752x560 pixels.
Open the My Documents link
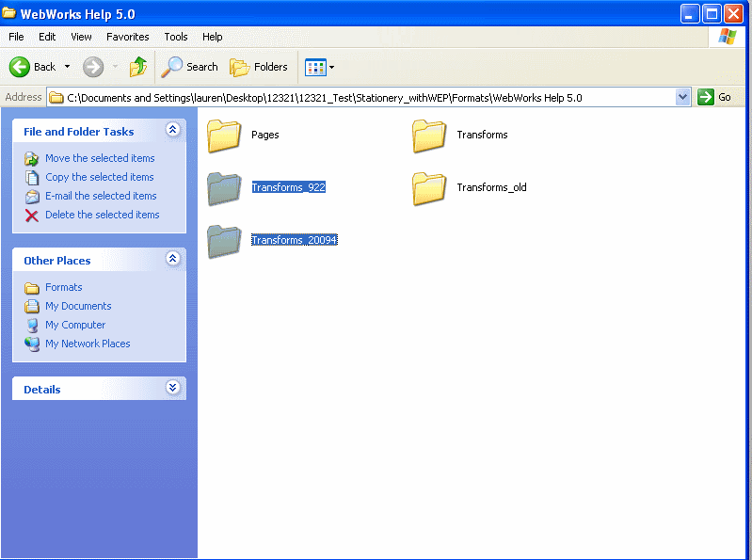[x=78, y=306]
